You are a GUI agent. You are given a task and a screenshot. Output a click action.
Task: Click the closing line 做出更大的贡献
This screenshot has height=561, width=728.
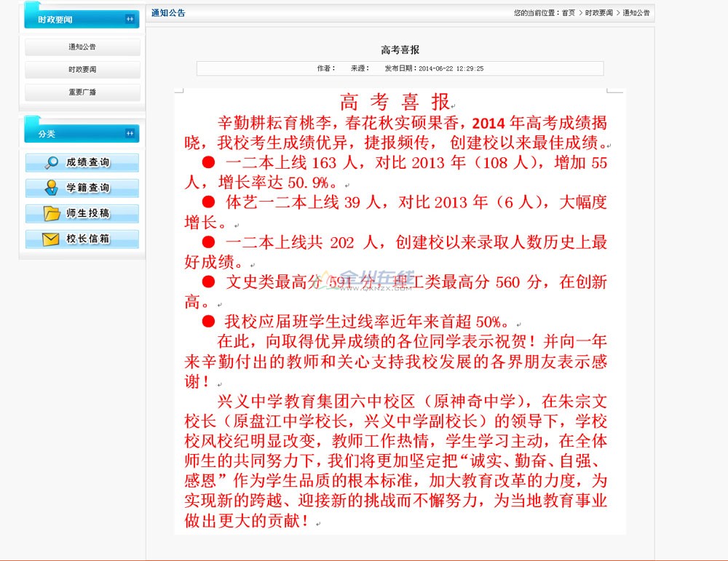[246, 521]
